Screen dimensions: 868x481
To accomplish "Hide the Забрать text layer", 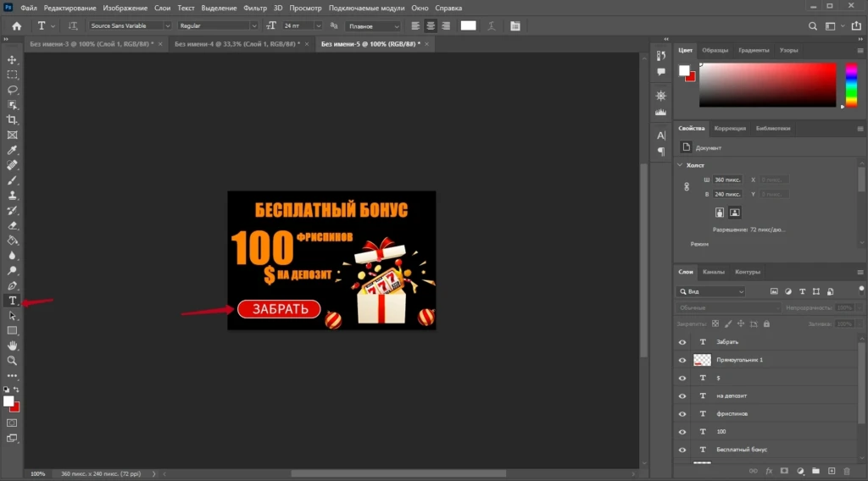I will tap(682, 342).
